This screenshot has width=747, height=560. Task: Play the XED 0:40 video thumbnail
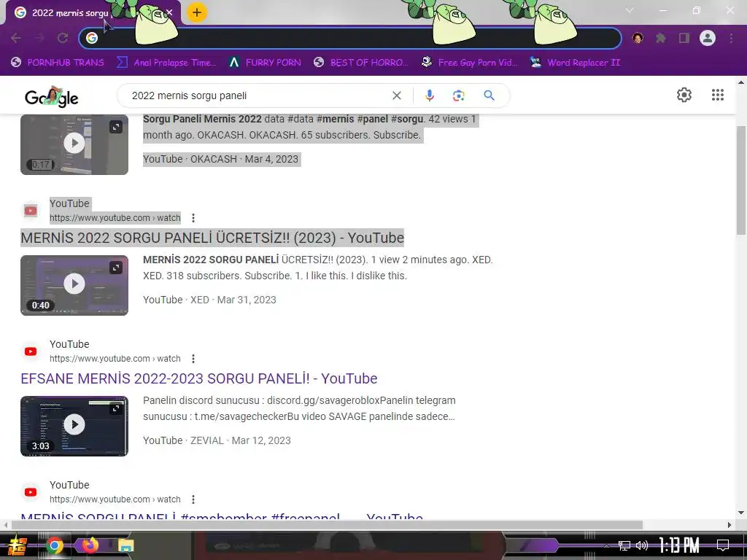coord(74,285)
